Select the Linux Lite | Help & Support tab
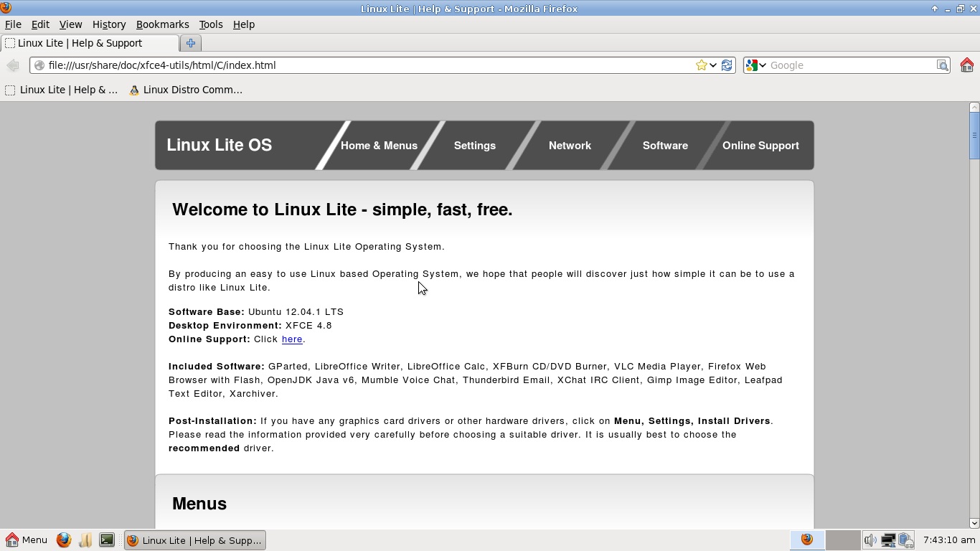Viewport: 980px width, 551px height. tap(88, 43)
